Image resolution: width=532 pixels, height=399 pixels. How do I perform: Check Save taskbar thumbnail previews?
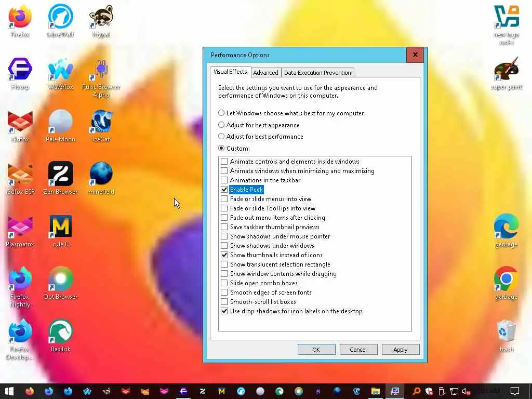[224, 227]
